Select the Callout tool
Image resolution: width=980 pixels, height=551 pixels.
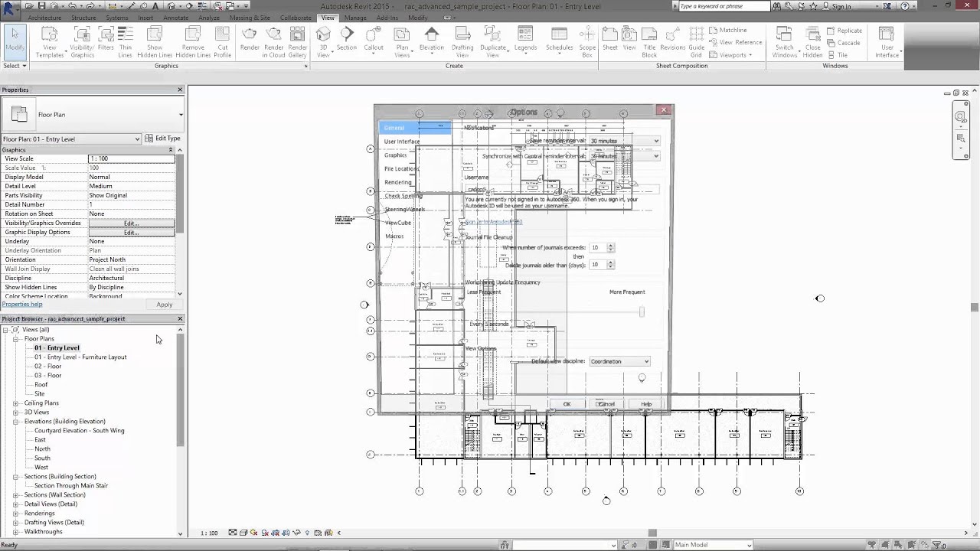pyautogui.click(x=374, y=39)
